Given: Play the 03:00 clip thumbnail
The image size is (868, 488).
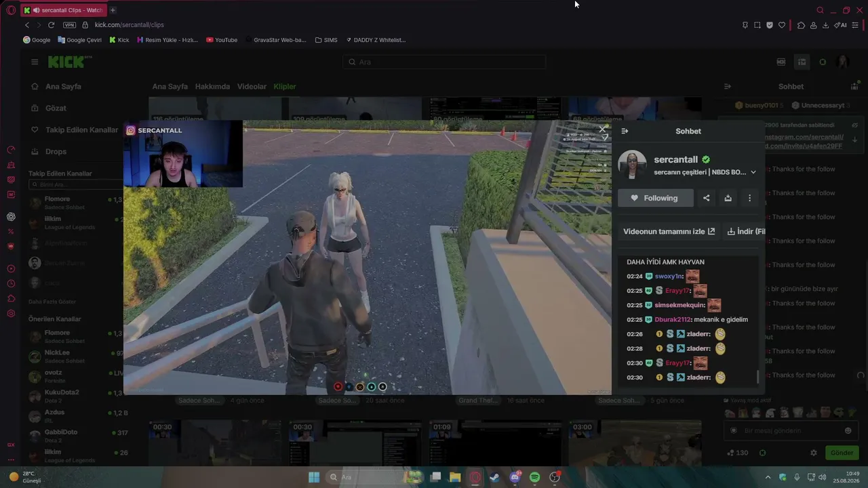Looking at the screenshot, I should (635, 443).
